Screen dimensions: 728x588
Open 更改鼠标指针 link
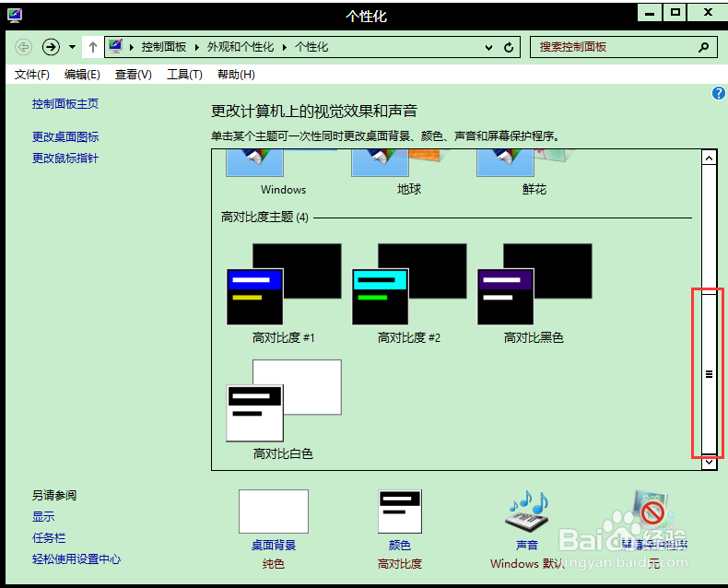click(65, 159)
